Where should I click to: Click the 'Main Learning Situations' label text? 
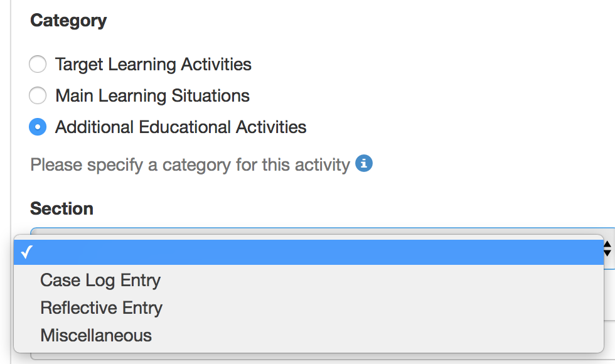point(152,96)
